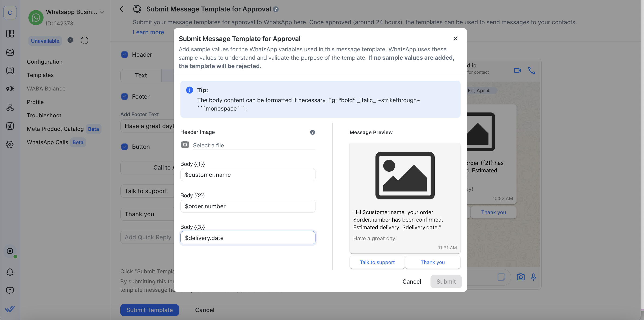Click the Unavailable status pill
This screenshot has width=644, height=320.
(x=45, y=41)
